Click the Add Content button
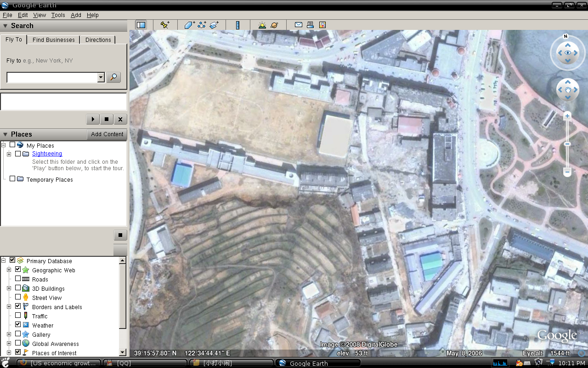This screenshot has width=588, height=368. coord(107,134)
